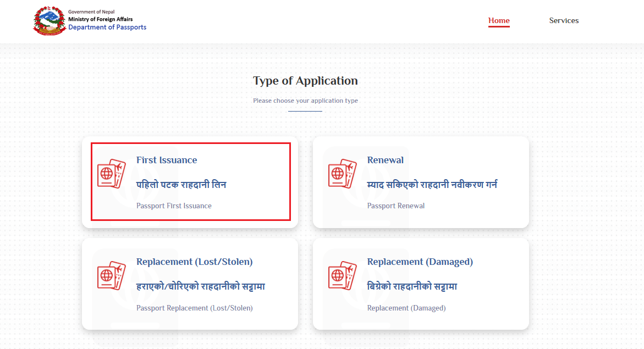Screen dimensions: 644x349
Task: Click the Government of Nepal emblem logo
Action: pyautogui.click(x=48, y=21)
